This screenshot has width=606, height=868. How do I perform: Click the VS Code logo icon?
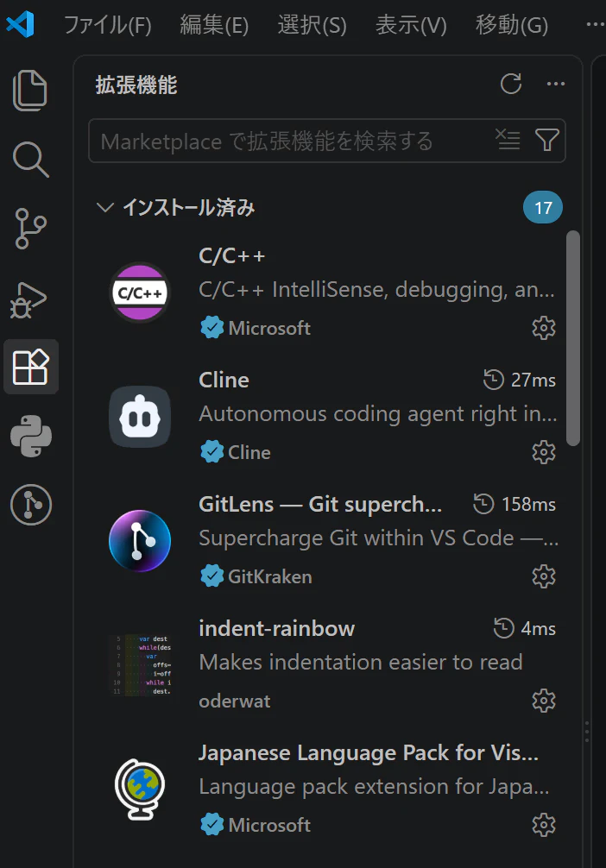tap(21, 24)
